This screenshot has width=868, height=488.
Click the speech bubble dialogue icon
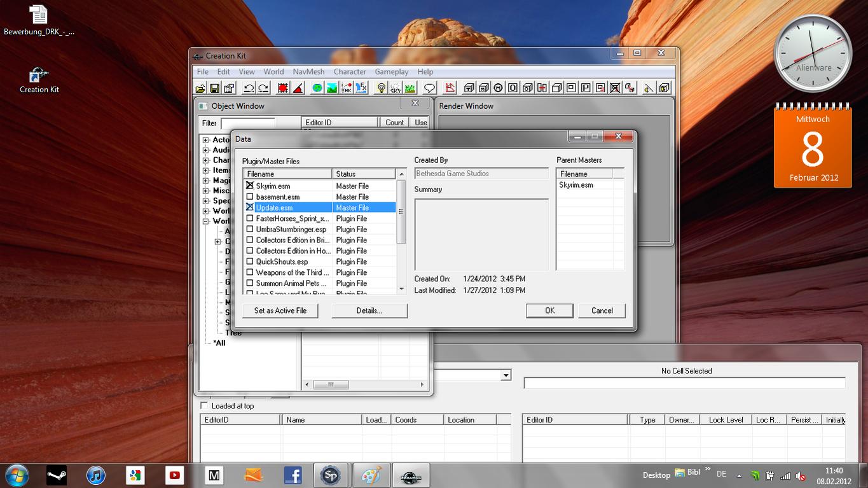(429, 88)
